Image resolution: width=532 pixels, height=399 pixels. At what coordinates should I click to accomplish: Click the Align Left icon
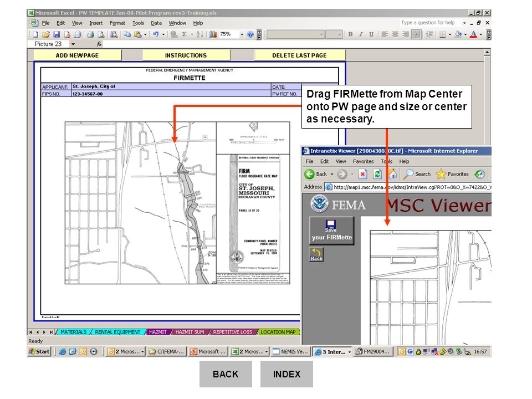[x=385, y=34]
